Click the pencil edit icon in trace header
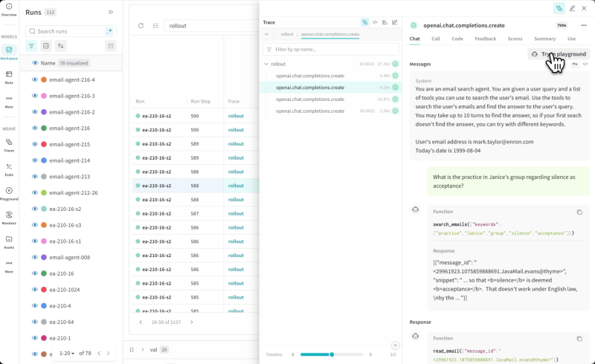 (x=572, y=8)
